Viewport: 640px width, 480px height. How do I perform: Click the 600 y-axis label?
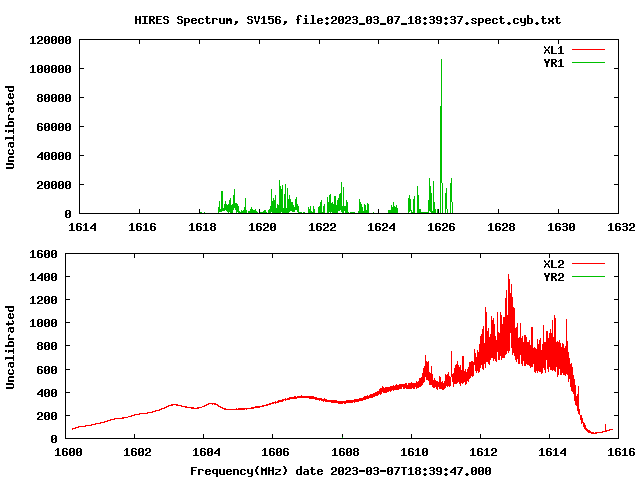click(x=47, y=370)
